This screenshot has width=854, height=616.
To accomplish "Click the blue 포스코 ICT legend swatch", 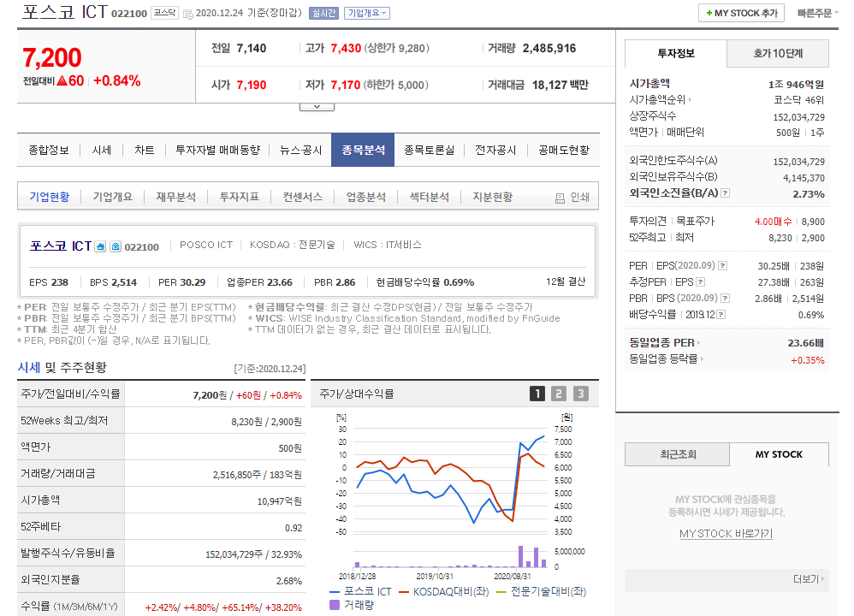I will click(x=335, y=592).
